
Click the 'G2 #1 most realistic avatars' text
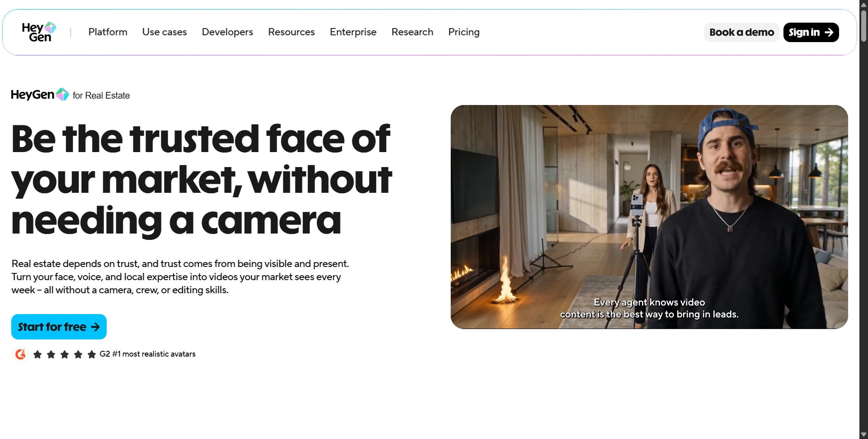[147, 354]
